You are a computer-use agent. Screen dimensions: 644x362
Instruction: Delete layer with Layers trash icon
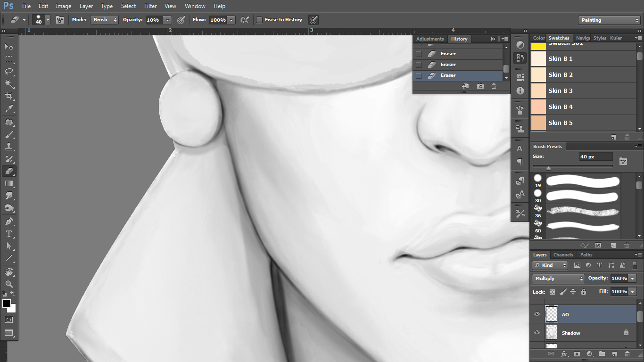tap(627, 354)
